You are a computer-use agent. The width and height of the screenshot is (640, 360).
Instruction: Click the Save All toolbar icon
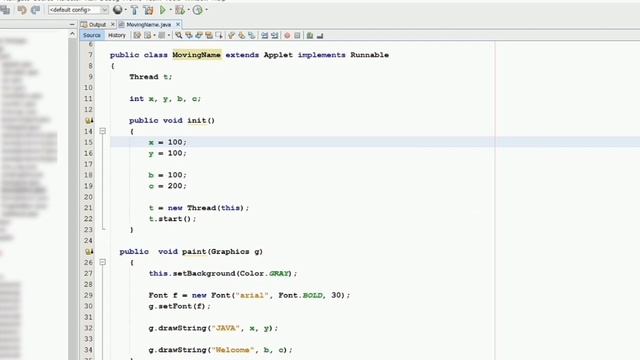[x=5, y=10]
